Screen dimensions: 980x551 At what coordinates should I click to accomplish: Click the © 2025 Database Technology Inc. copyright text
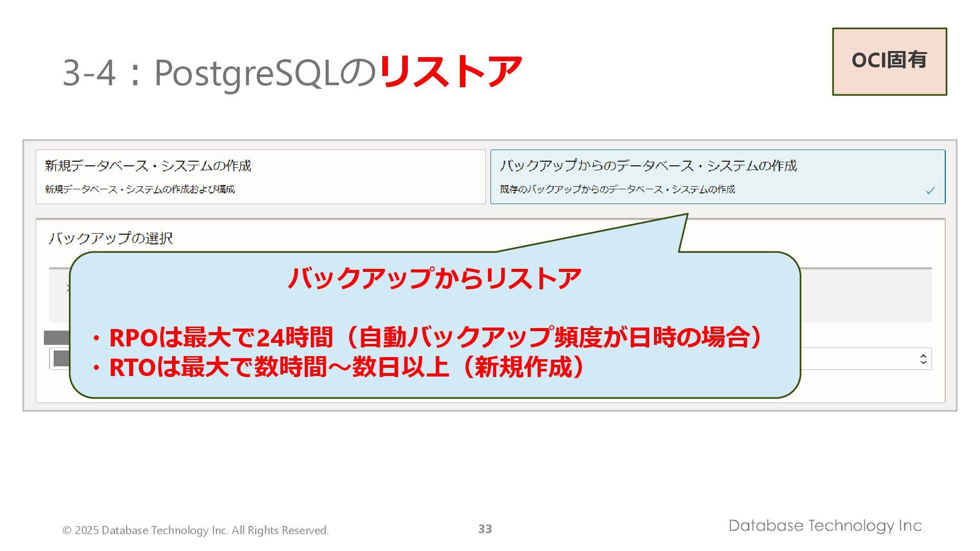(195, 530)
